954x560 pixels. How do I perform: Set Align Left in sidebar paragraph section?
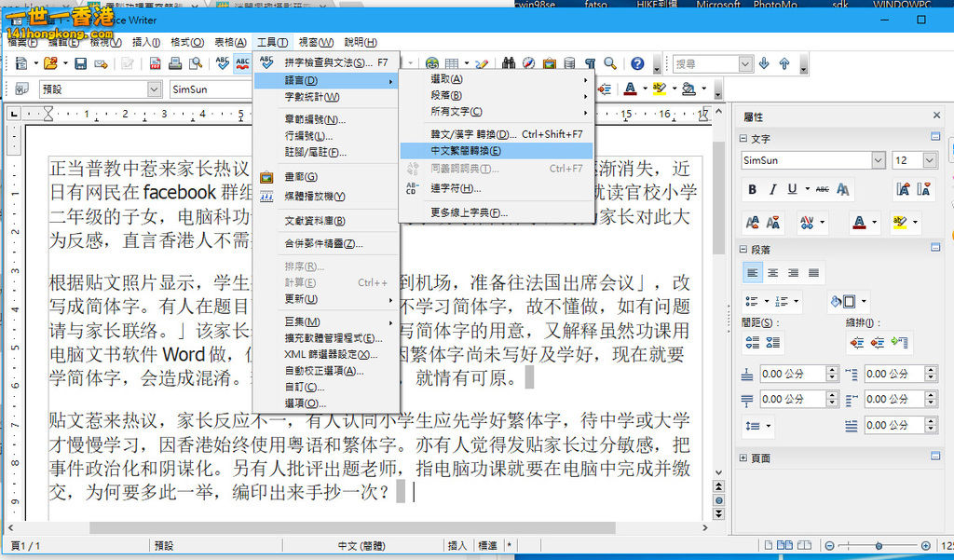[753, 273]
